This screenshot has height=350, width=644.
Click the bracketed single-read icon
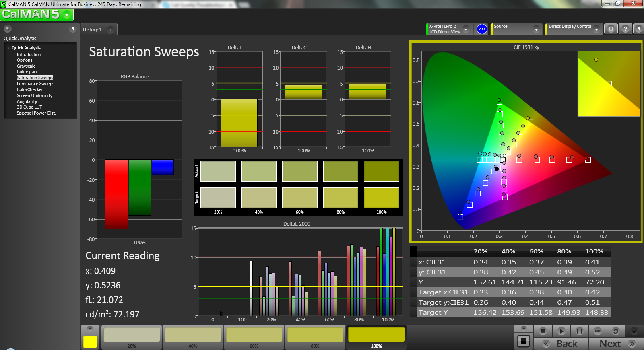coord(580,331)
